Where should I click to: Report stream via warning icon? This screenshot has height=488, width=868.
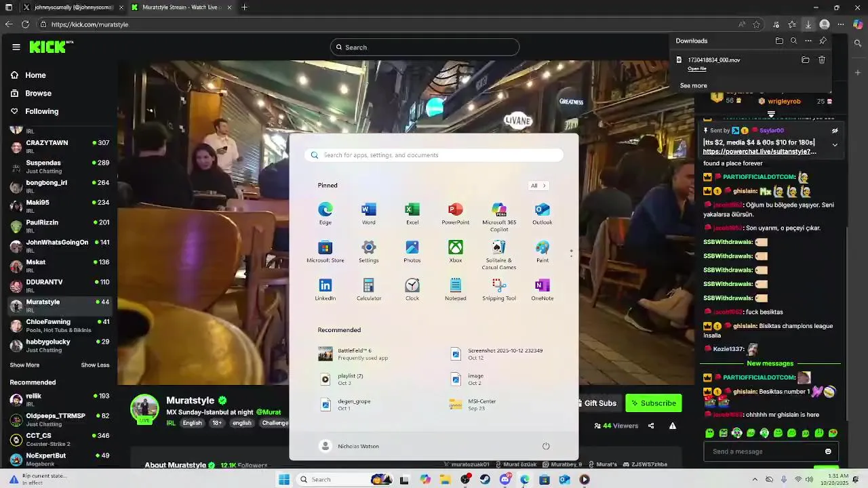point(673,426)
